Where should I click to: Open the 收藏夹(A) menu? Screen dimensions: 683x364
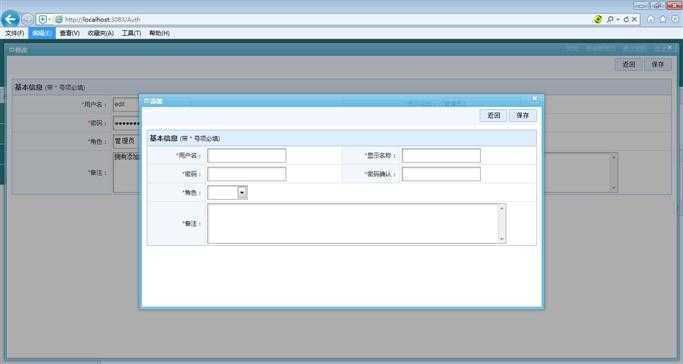point(101,33)
